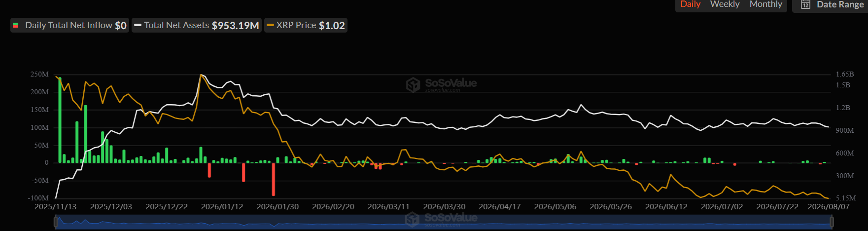Screen dimensions: 868x231
Task: Click the 250M left axis label
Action: (x=39, y=75)
